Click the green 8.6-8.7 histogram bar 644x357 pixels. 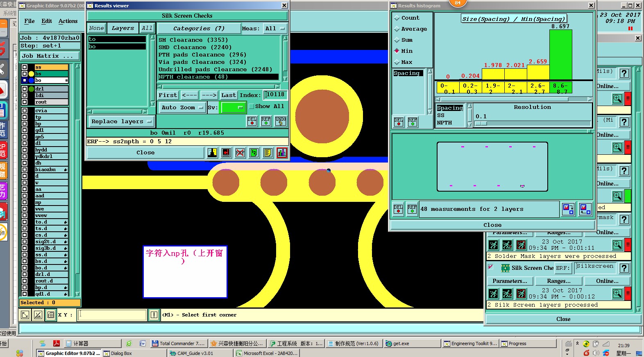(560, 55)
